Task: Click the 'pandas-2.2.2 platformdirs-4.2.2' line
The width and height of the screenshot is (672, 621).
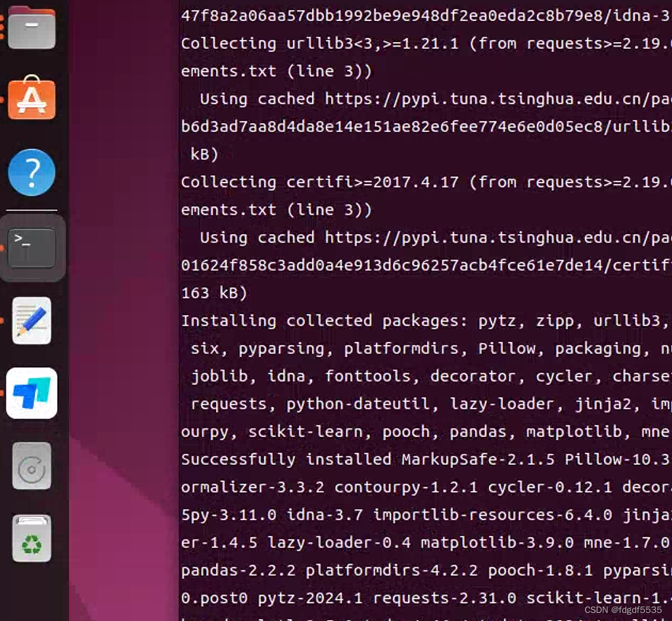Action: 426,570
